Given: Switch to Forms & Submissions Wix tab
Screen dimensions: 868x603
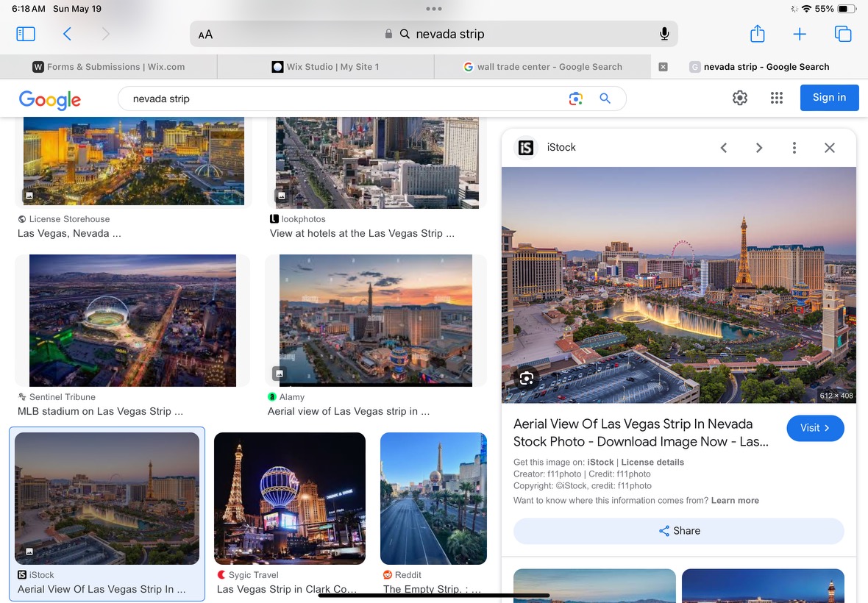Looking at the screenshot, I should pyautogui.click(x=109, y=67).
